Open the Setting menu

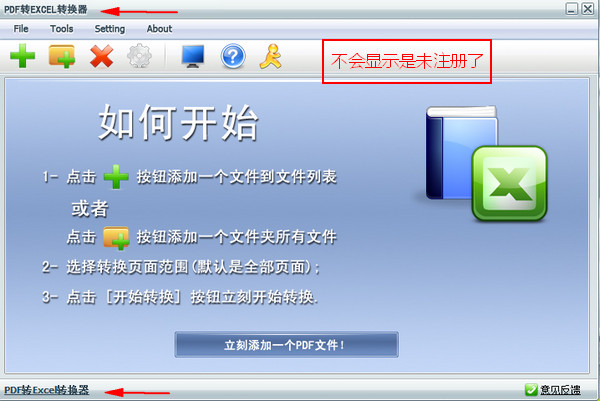pyautogui.click(x=109, y=29)
